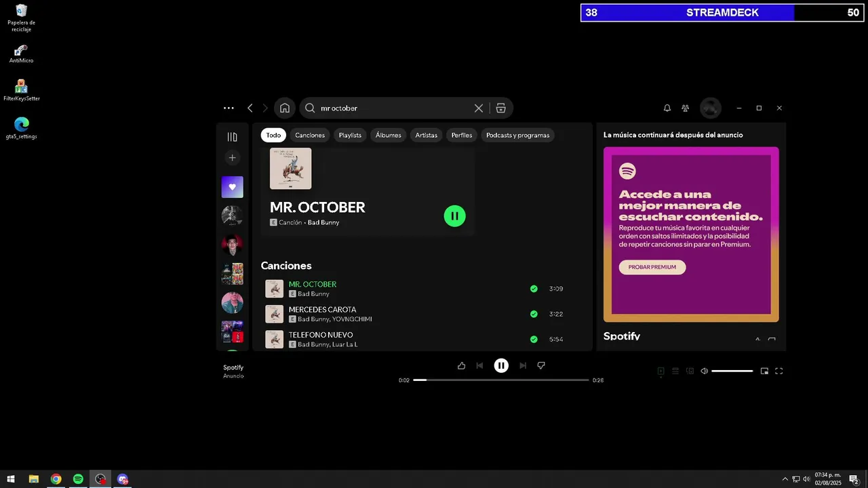This screenshot has height=488, width=868.
Task: Create a playlist with the plus button
Action: tap(232, 158)
